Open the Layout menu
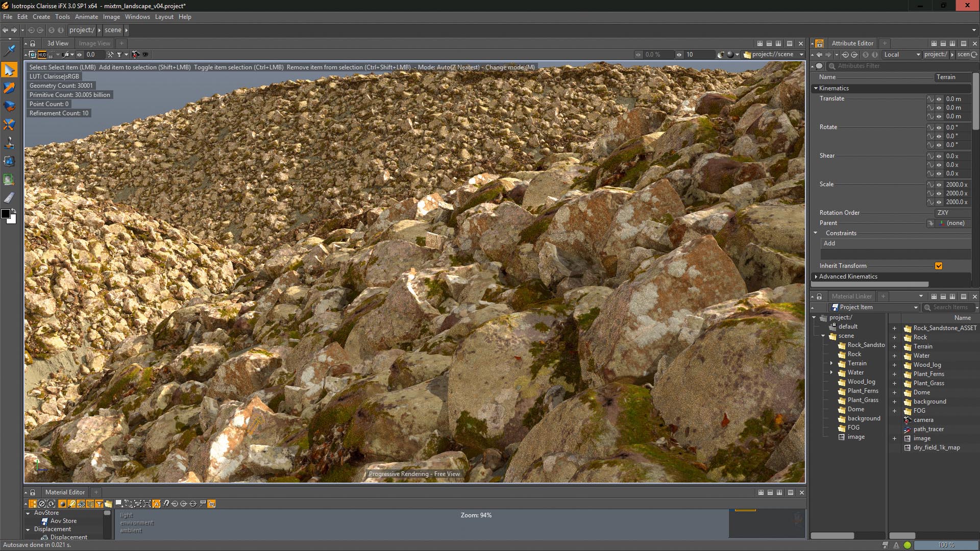The width and height of the screenshot is (980, 551). coord(164,17)
